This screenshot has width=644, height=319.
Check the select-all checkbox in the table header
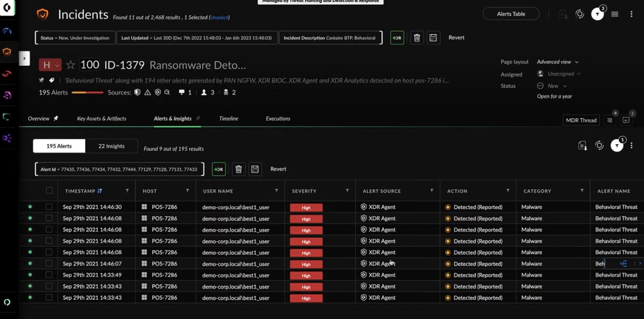tap(49, 191)
